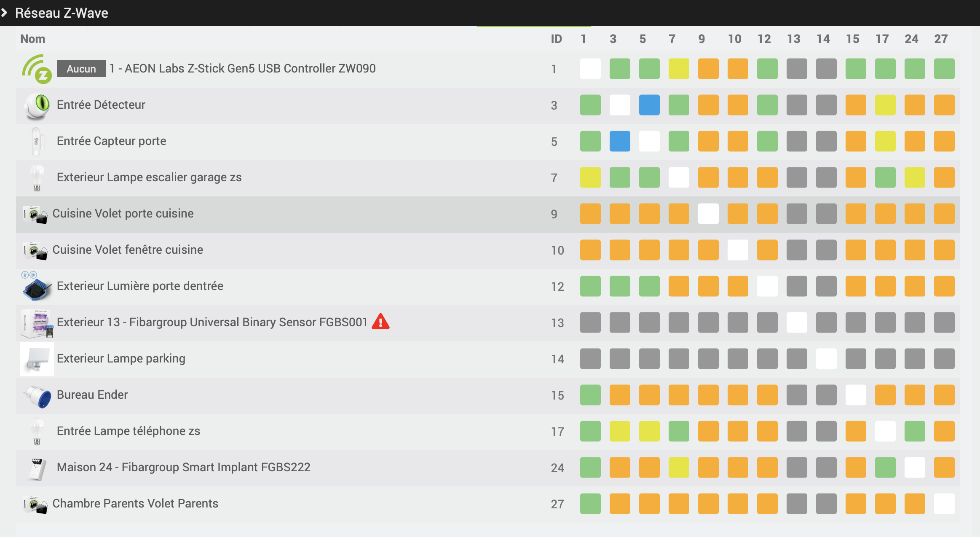Image resolution: width=980 pixels, height=537 pixels.
Task: Click the blue plug icon for Bureau Ender
Action: [37, 396]
